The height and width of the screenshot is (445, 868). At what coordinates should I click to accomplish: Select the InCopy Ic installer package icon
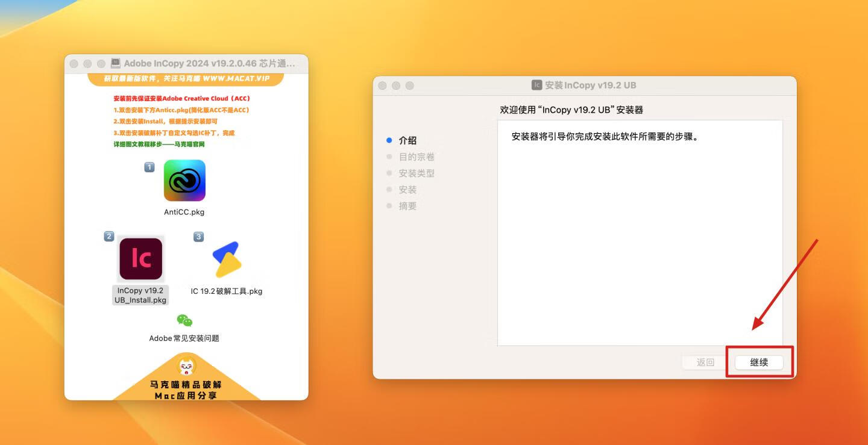[141, 259]
